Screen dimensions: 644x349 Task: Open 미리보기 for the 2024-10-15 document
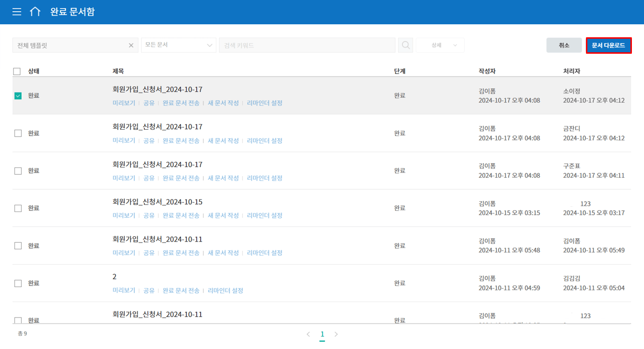(x=124, y=215)
